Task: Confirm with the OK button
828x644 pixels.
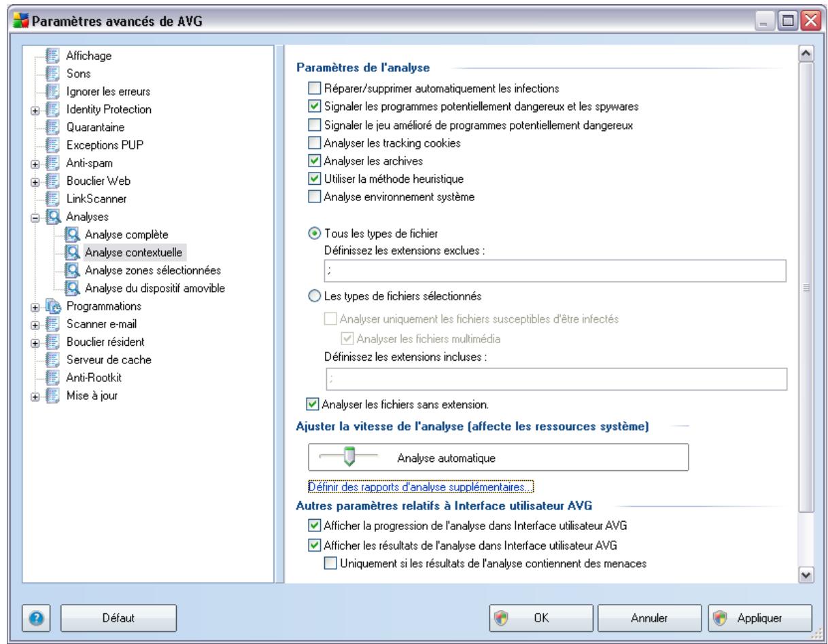Action: click(540, 618)
